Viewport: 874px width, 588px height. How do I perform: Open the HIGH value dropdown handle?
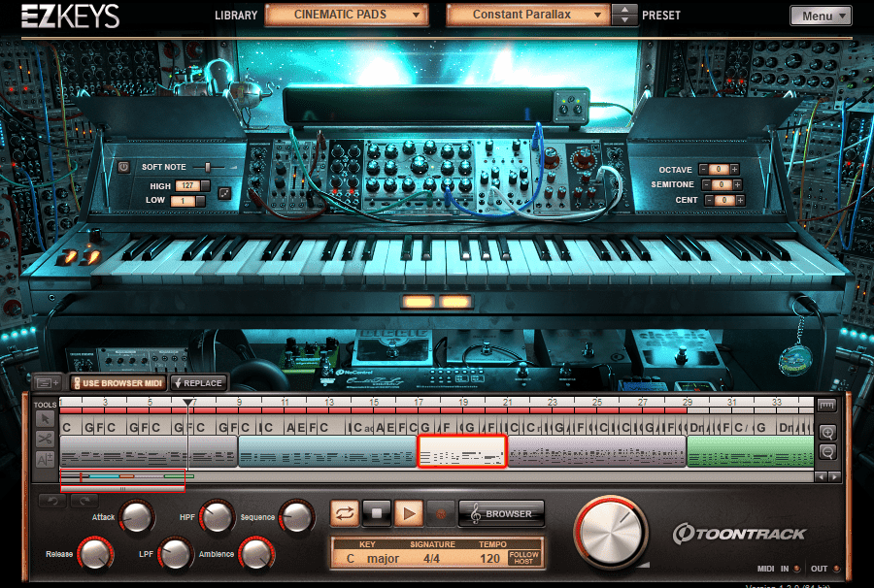coord(205,185)
